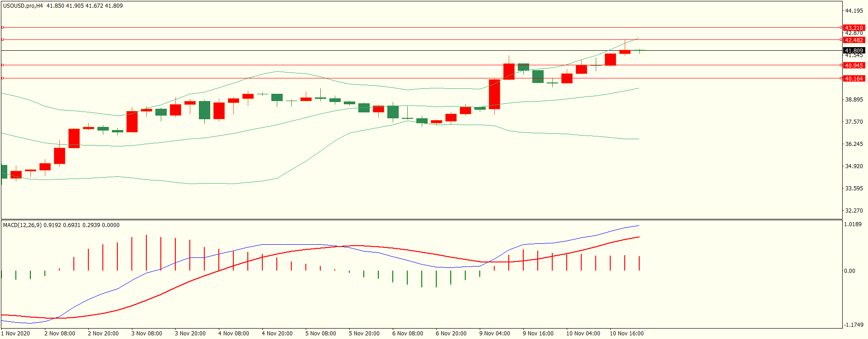
Task: Select the 40.945 horizontal line anchor handle
Action: coord(3,65)
